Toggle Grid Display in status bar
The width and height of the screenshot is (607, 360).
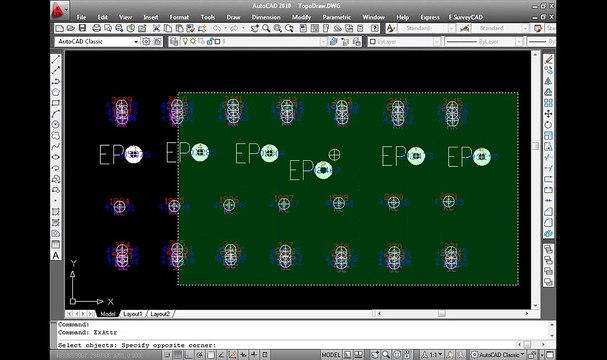178,355
